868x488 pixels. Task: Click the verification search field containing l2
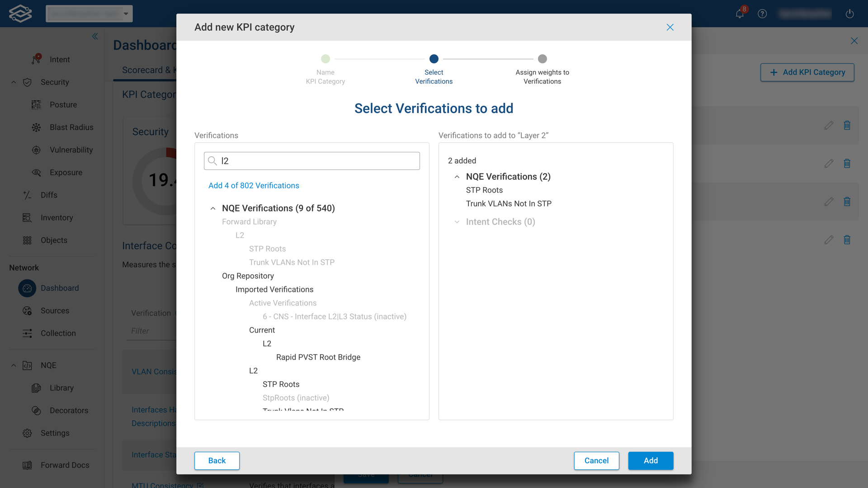coord(311,160)
